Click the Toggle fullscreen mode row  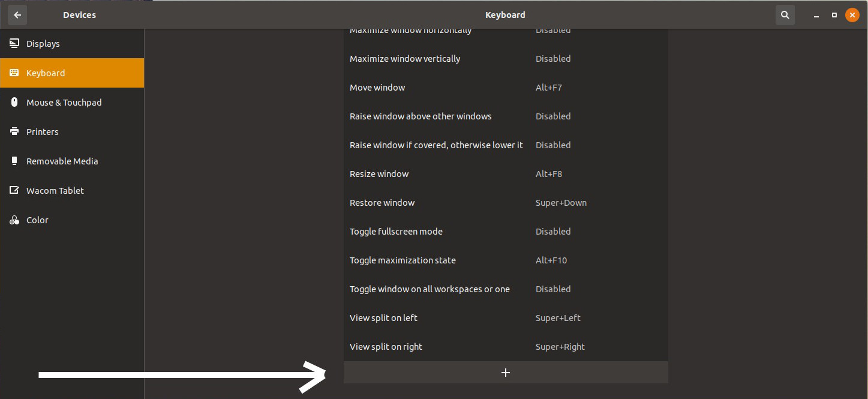tap(505, 232)
